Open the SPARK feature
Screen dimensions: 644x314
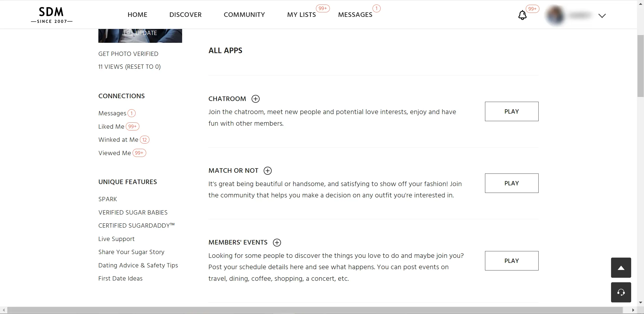[108, 199]
